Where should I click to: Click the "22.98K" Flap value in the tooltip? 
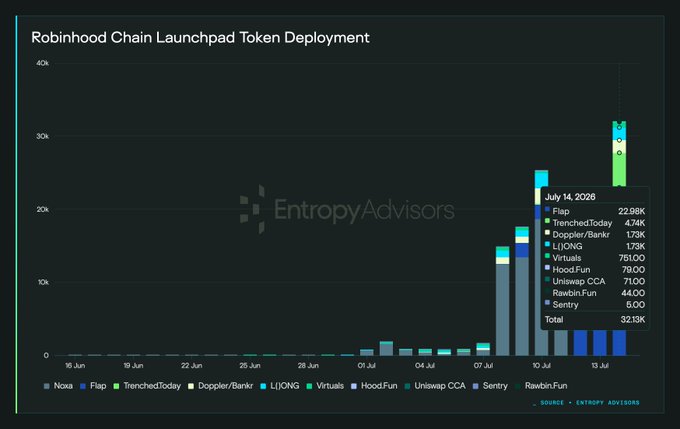point(631,211)
